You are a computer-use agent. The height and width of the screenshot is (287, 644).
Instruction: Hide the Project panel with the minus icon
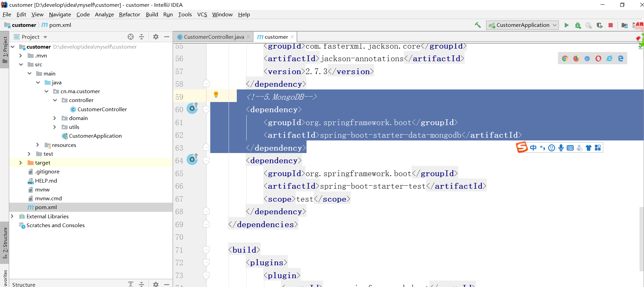(x=167, y=37)
